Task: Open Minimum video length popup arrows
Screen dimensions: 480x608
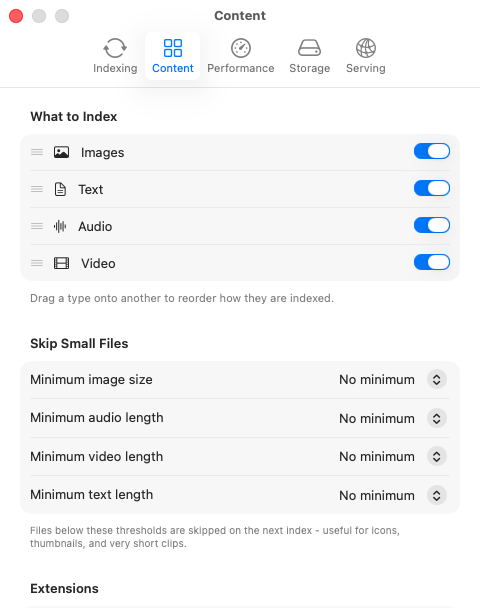Action: coord(437,456)
